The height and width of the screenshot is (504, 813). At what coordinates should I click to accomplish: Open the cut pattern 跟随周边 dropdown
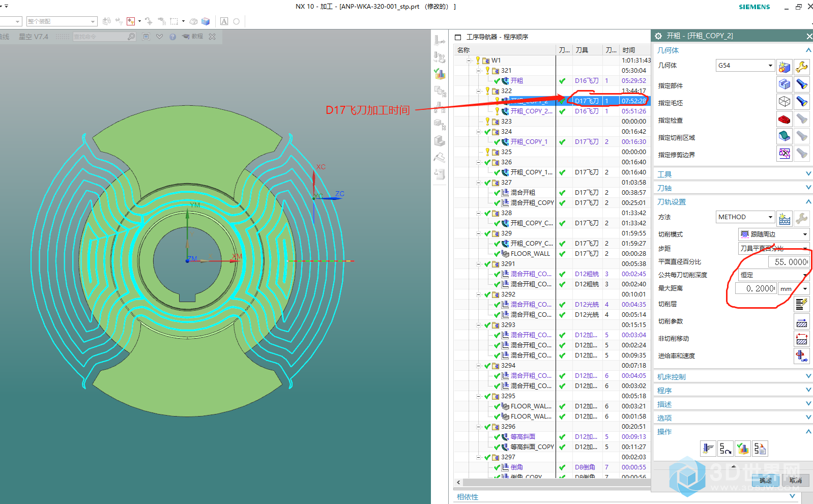(x=805, y=234)
